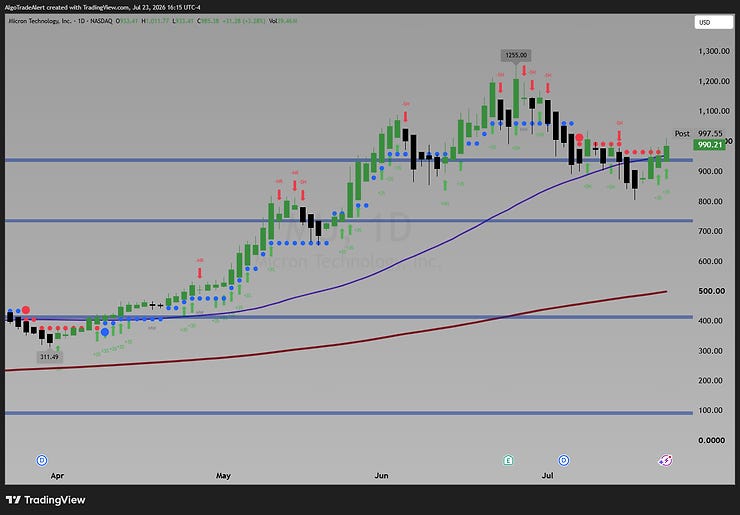Click the 0.0000 price axis label
Screen dimensions: 740x515
point(712,440)
